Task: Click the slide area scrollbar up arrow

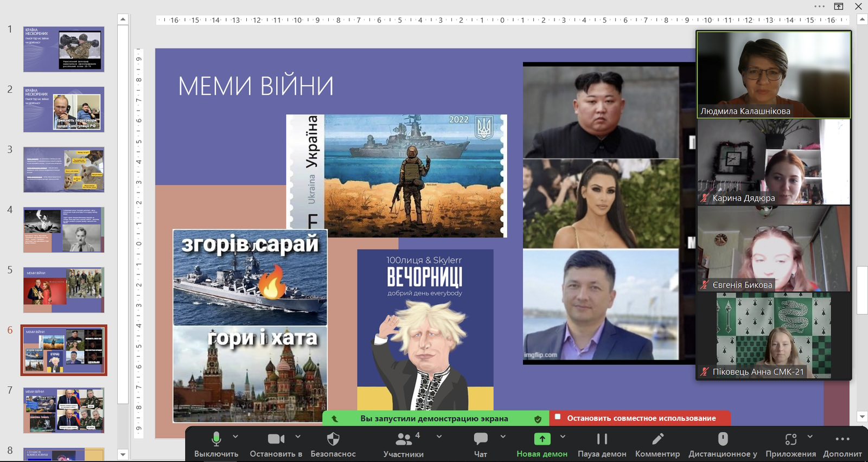Action: tap(862, 19)
